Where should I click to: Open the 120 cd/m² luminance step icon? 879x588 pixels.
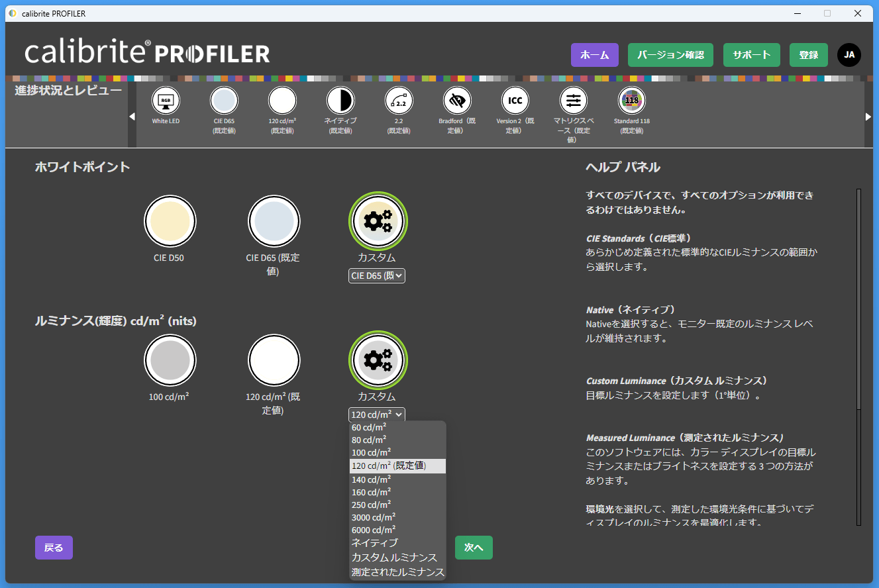pyautogui.click(x=282, y=101)
